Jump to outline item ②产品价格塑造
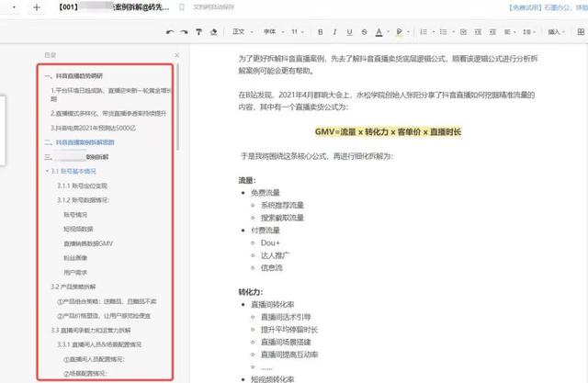This screenshot has width=588, height=383. click(104, 316)
